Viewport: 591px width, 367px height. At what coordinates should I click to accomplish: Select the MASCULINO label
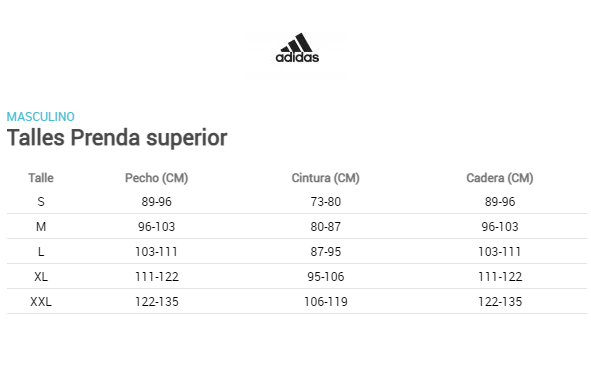(41, 117)
